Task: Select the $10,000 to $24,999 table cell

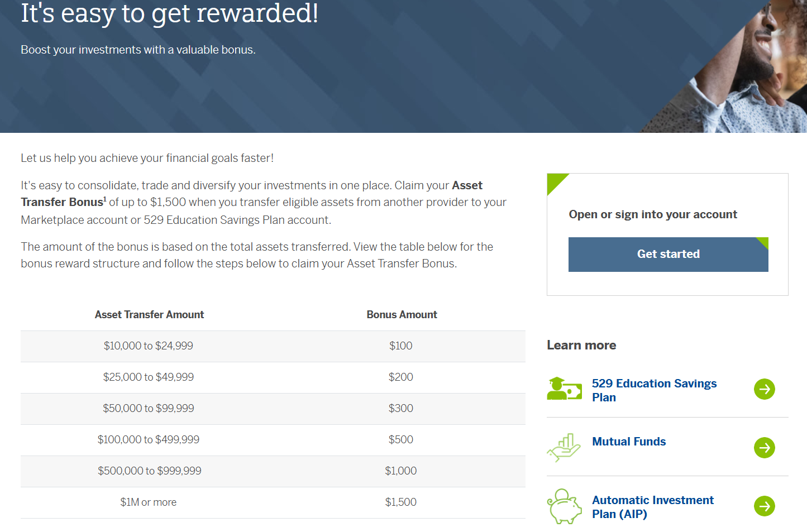Action: [149, 346]
